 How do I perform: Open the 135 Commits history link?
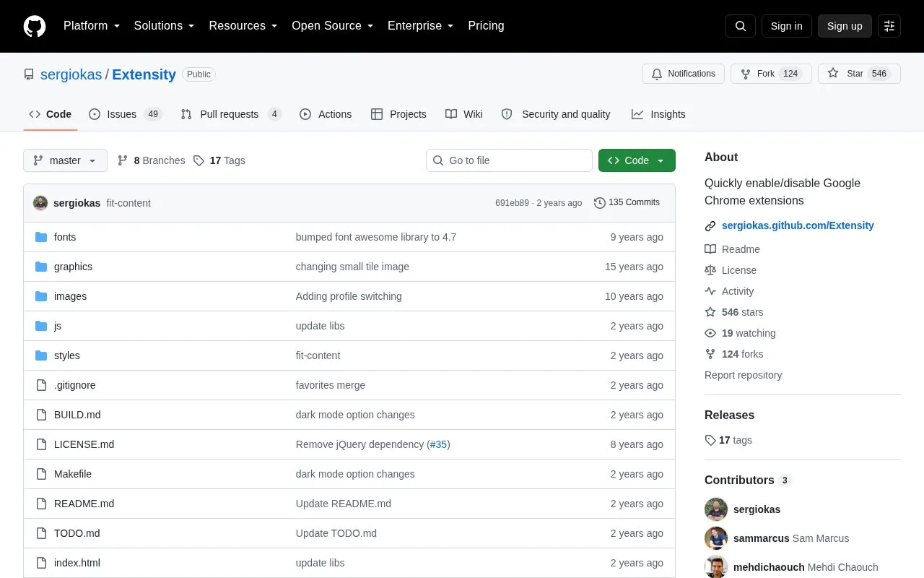(627, 202)
